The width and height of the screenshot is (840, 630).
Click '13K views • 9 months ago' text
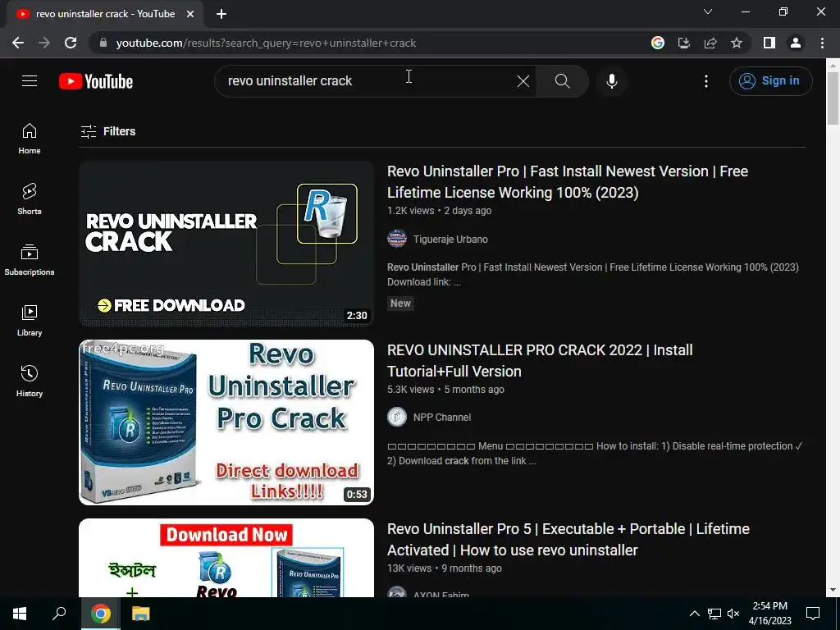click(x=445, y=568)
